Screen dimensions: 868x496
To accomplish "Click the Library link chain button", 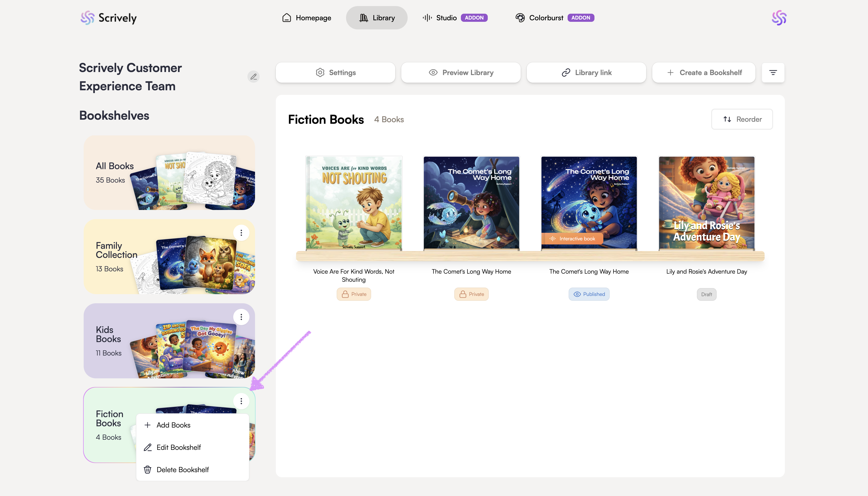I will pos(586,73).
